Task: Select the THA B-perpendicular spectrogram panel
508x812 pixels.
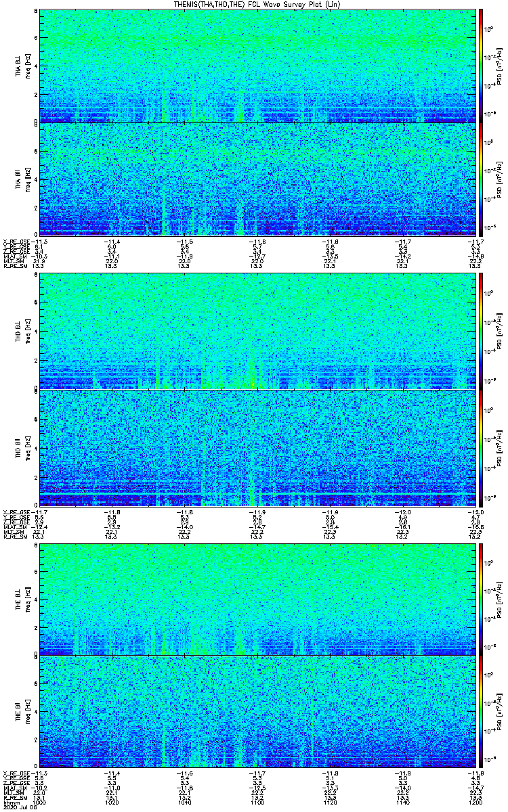Action: 257,66
